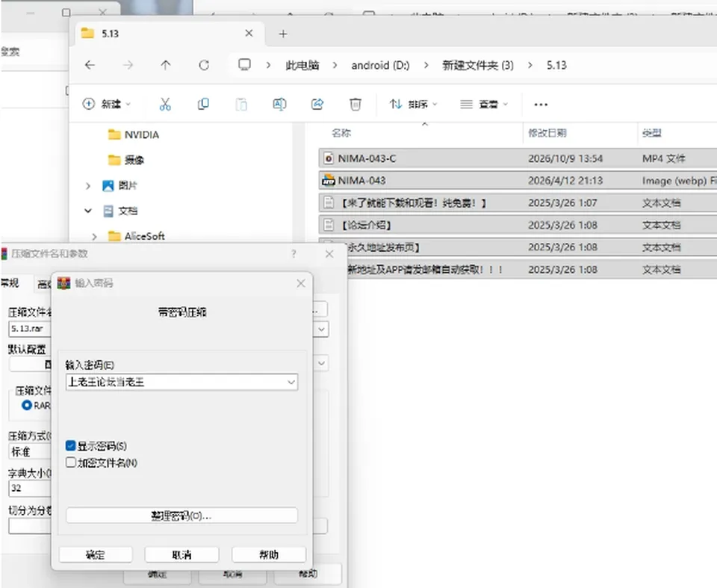Viewport: 717px width, 588px height.
Task: Click the Rename icon in Explorer toolbar
Action: [x=279, y=105]
